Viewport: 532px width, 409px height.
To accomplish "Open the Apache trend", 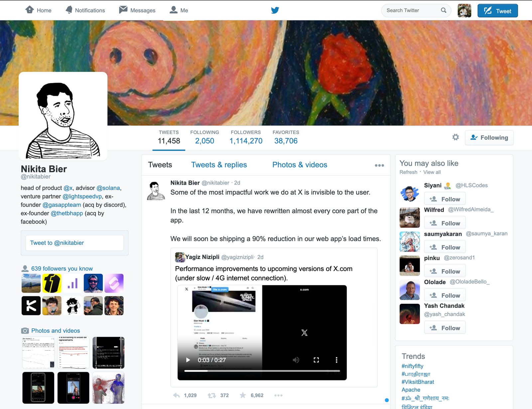I will point(411,390).
